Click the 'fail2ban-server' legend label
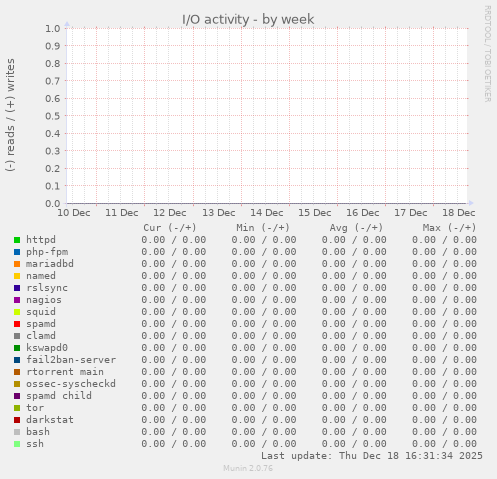Screen dimensions: 497x479 tap(71, 360)
